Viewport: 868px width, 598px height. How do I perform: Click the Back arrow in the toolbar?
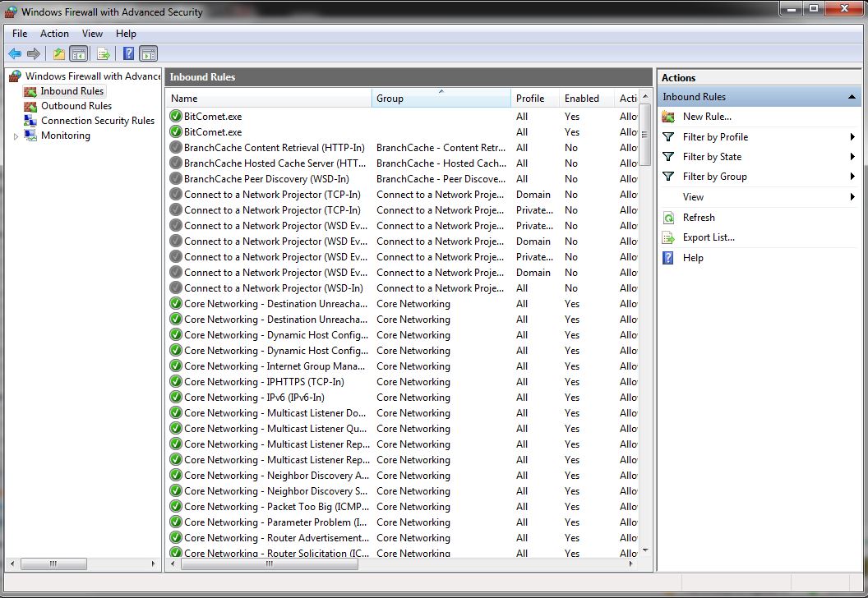(x=15, y=53)
